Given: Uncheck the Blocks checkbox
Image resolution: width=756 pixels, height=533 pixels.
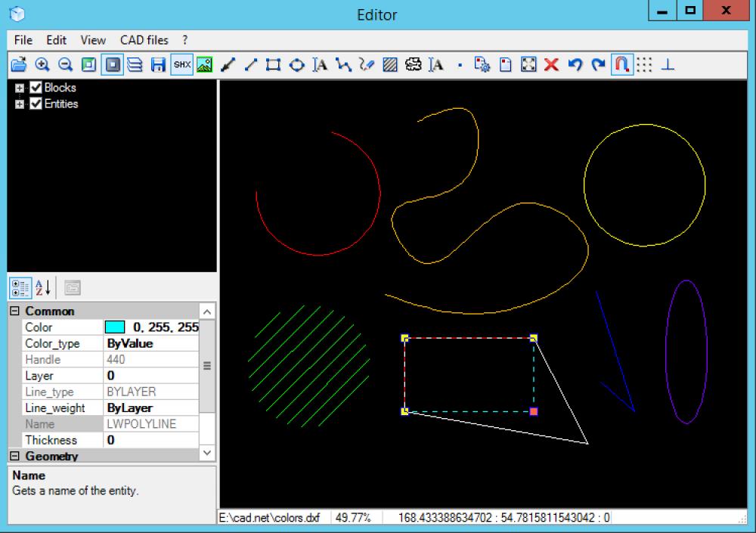Looking at the screenshot, I should (x=35, y=87).
